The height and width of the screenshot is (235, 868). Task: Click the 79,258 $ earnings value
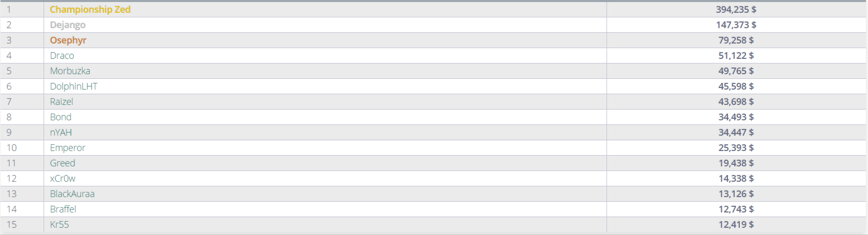click(736, 40)
